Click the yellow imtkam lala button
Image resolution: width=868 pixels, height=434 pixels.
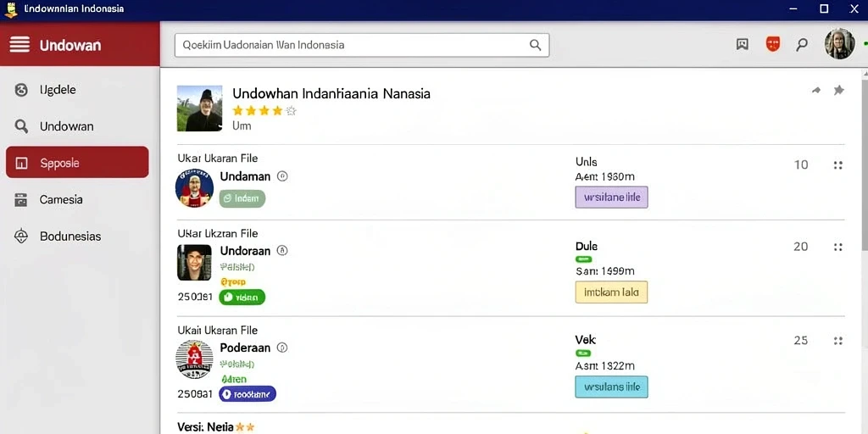click(x=611, y=292)
